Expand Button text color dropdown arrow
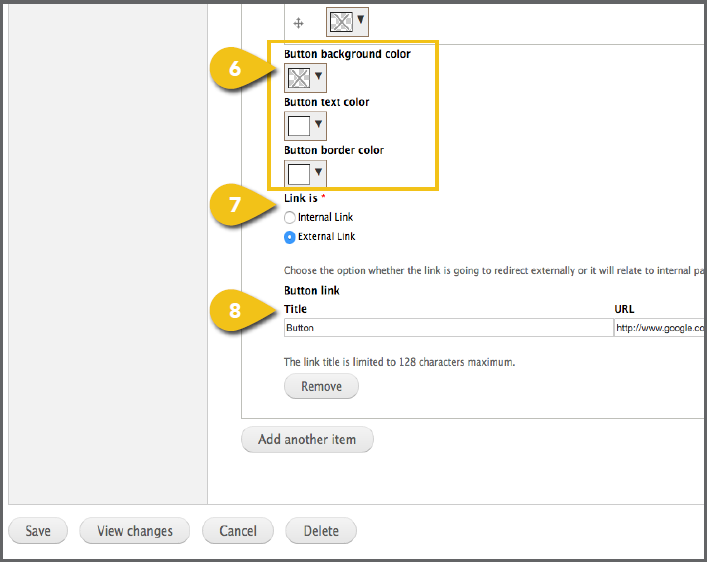 click(x=319, y=124)
